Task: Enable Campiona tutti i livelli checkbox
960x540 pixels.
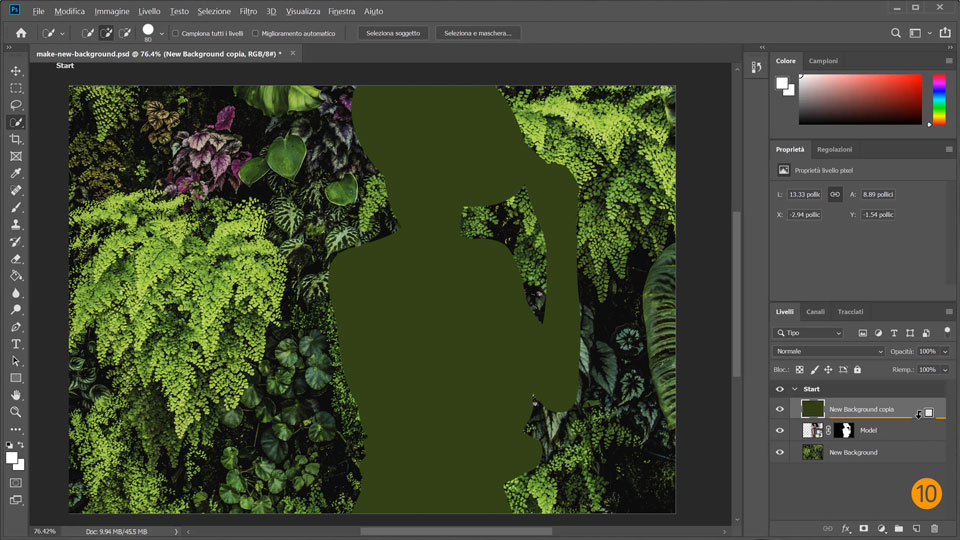Action: 175,33
